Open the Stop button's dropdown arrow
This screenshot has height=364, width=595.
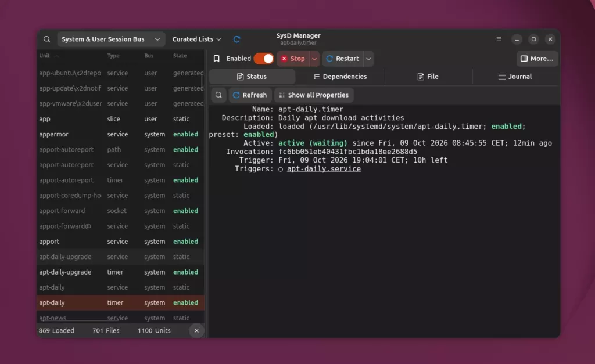[x=314, y=59]
